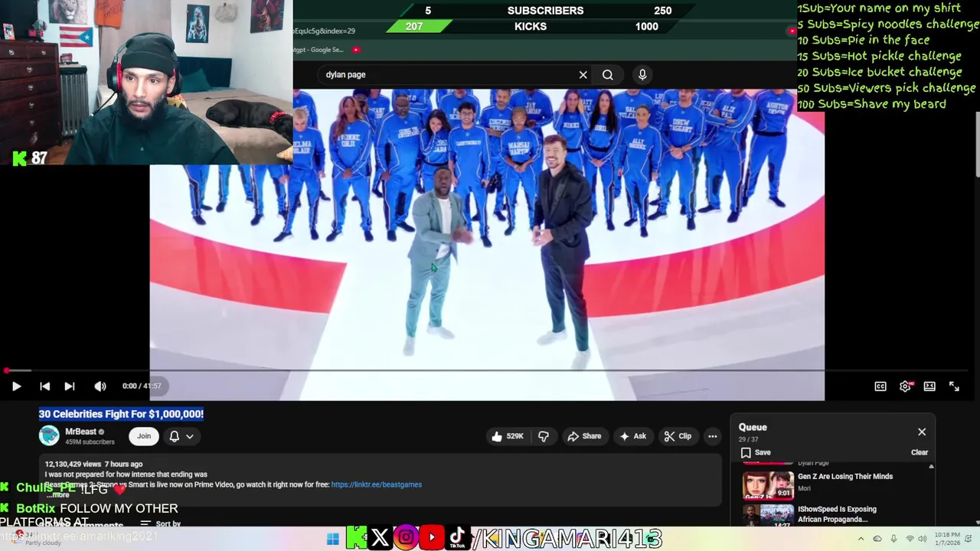The width and height of the screenshot is (980, 551).
Task: Click the 0:00 / 41:57 time display
Action: pyautogui.click(x=142, y=386)
